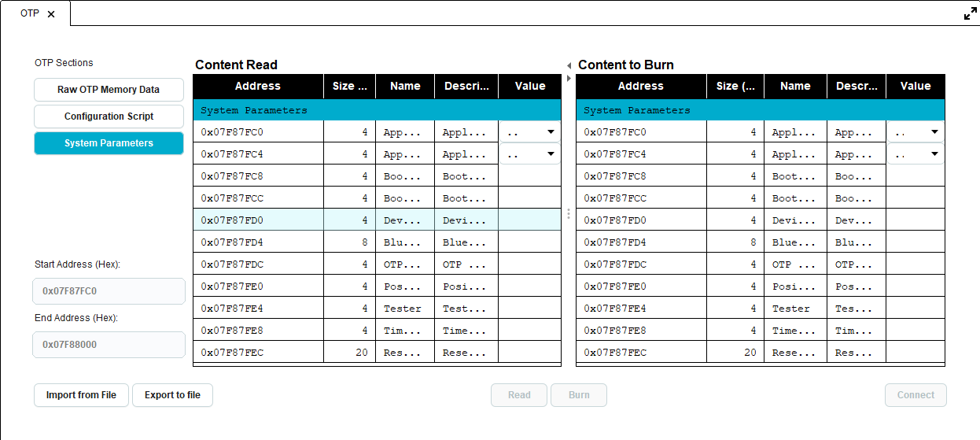Image resolution: width=980 pixels, height=440 pixels.
Task: Focus the Start Address hex field
Action: (x=109, y=291)
